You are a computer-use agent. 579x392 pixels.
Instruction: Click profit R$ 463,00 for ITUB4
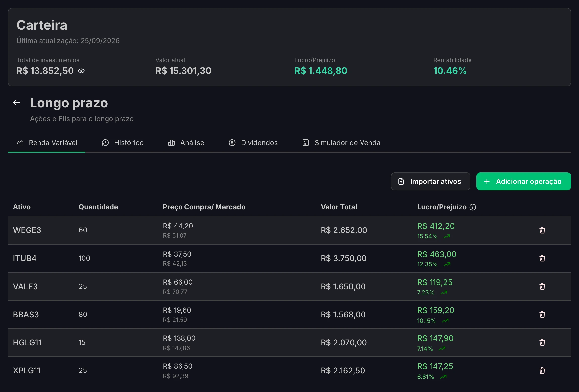coord(437,254)
